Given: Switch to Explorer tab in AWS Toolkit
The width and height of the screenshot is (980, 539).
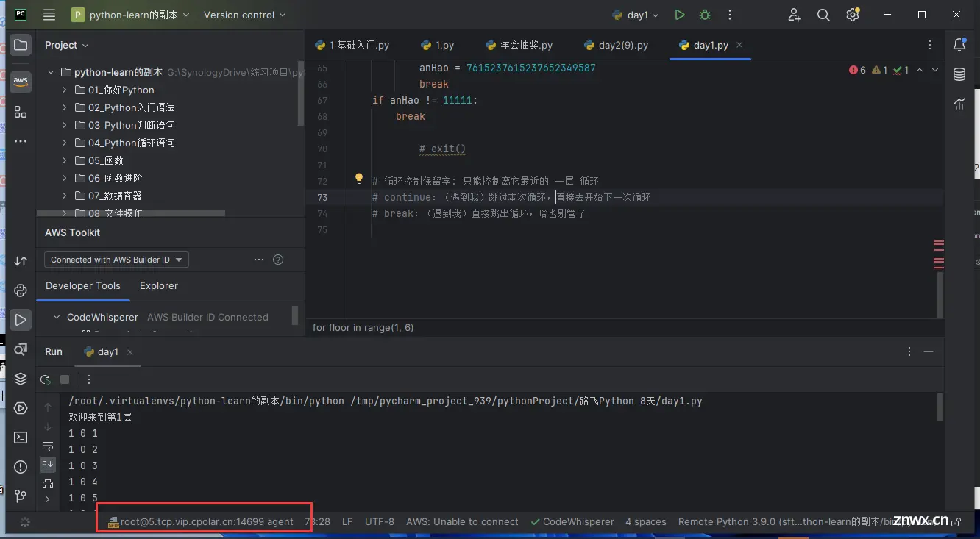Looking at the screenshot, I should click(159, 285).
